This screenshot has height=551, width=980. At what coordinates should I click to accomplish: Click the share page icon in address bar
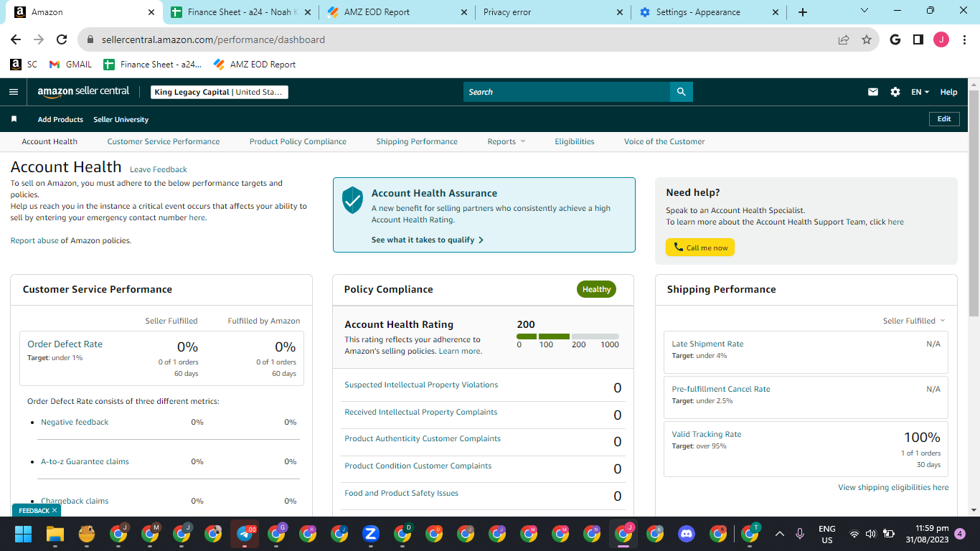coord(844,39)
